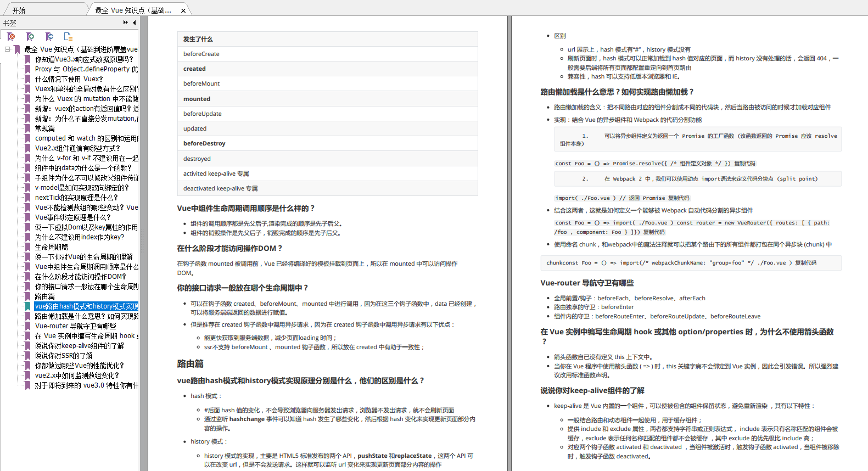Click the beforeDestroy table row
The width and height of the screenshot is (868, 471).
pos(327,143)
